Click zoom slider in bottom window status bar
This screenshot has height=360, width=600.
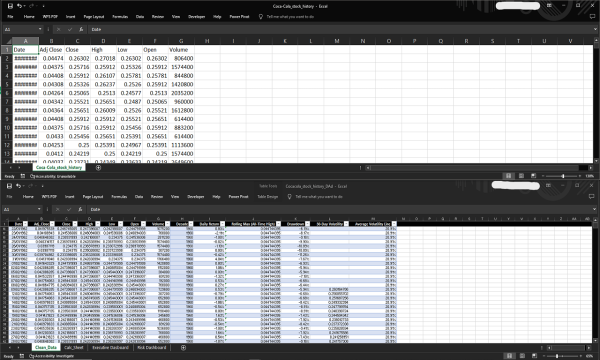click(557, 356)
